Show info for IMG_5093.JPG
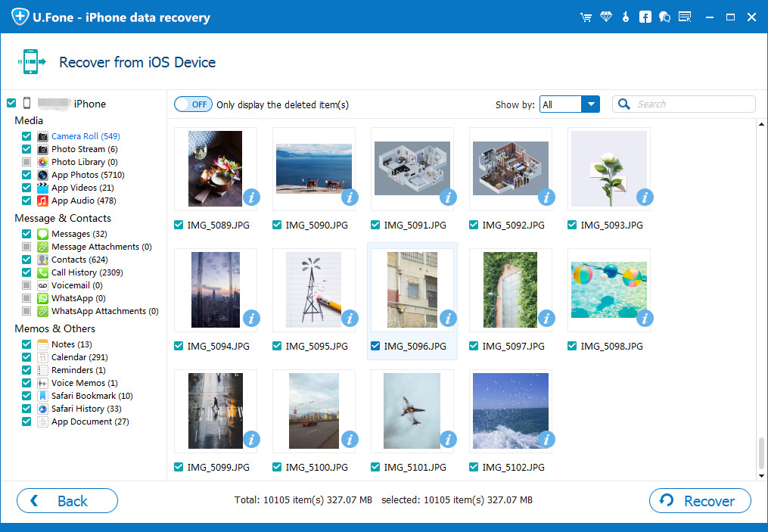Screen dimensions: 768x532 (645, 198)
